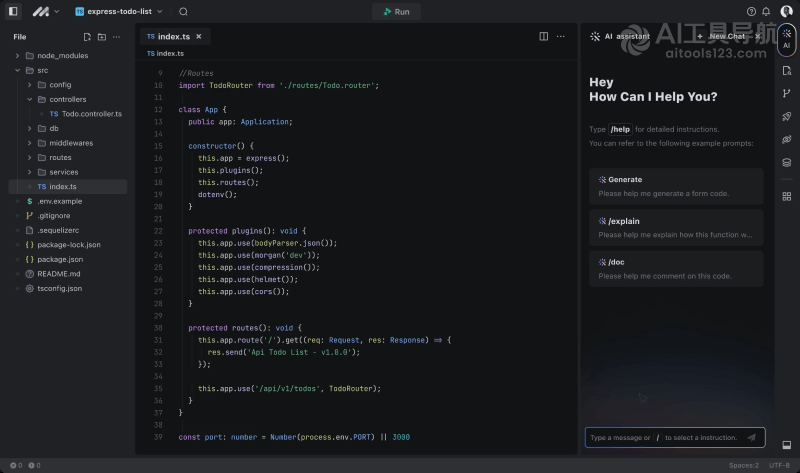Open the deploy rocket icon
800x473 pixels.
tap(787, 117)
